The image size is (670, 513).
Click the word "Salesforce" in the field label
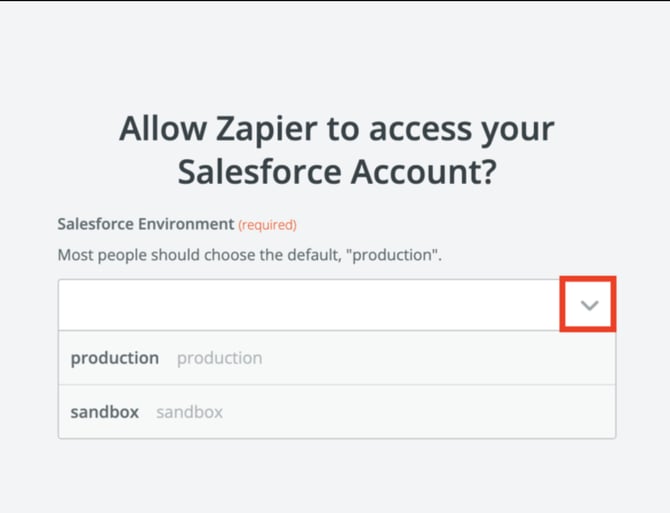click(96, 225)
